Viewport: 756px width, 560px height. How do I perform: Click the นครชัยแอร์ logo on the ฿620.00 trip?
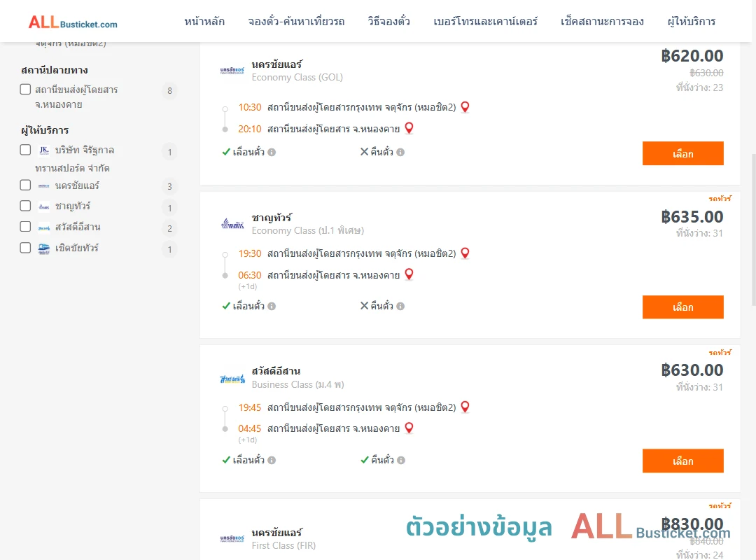[x=232, y=71]
